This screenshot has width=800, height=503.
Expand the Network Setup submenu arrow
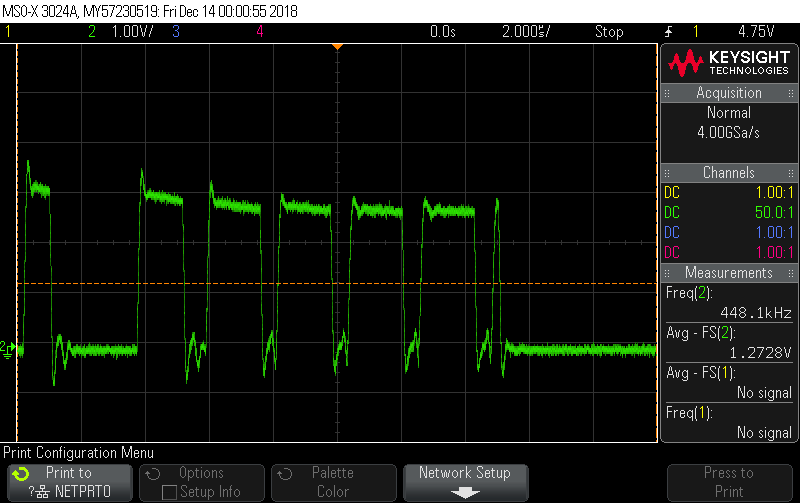[465, 493]
